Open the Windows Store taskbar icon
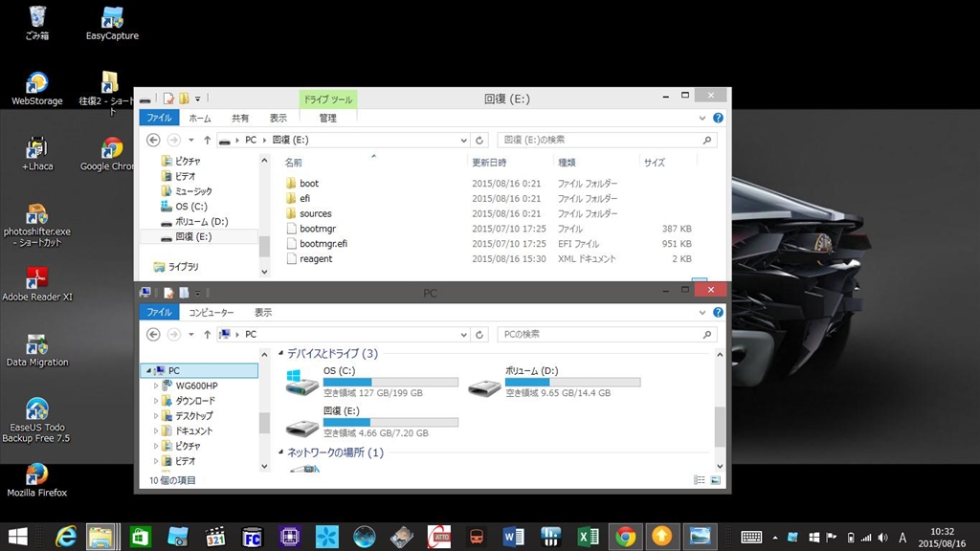The image size is (980, 551). point(141,537)
